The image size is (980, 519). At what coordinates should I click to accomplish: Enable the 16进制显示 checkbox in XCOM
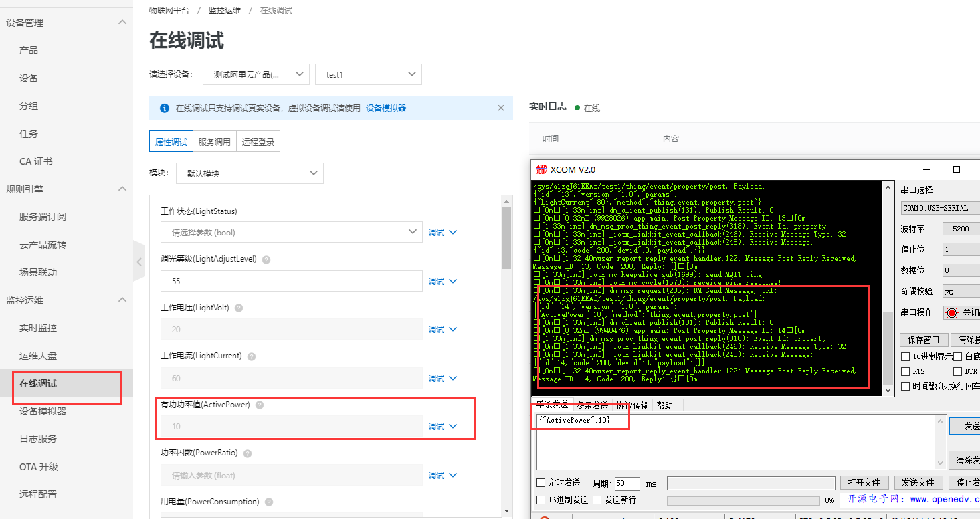[x=904, y=356]
